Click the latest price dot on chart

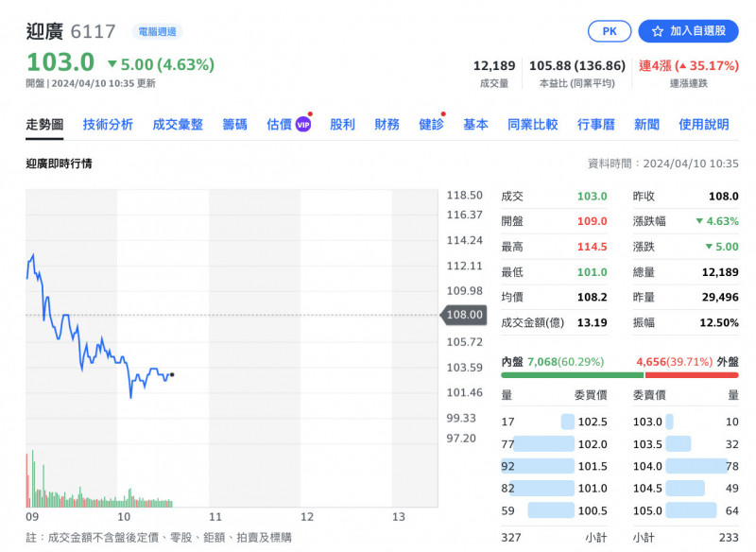[x=172, y=374]
